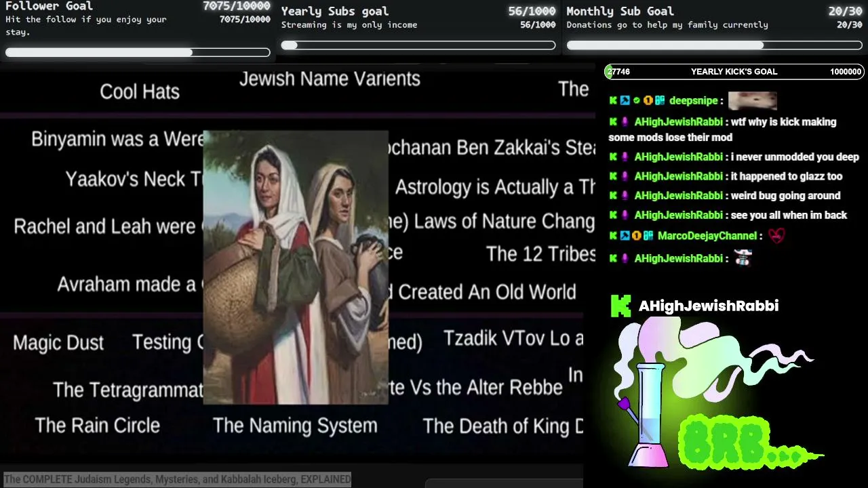The width and height of the screenshot is (868, 488).
Task: Select 'The Naming System' entry
Action: [x=295, y=426]
